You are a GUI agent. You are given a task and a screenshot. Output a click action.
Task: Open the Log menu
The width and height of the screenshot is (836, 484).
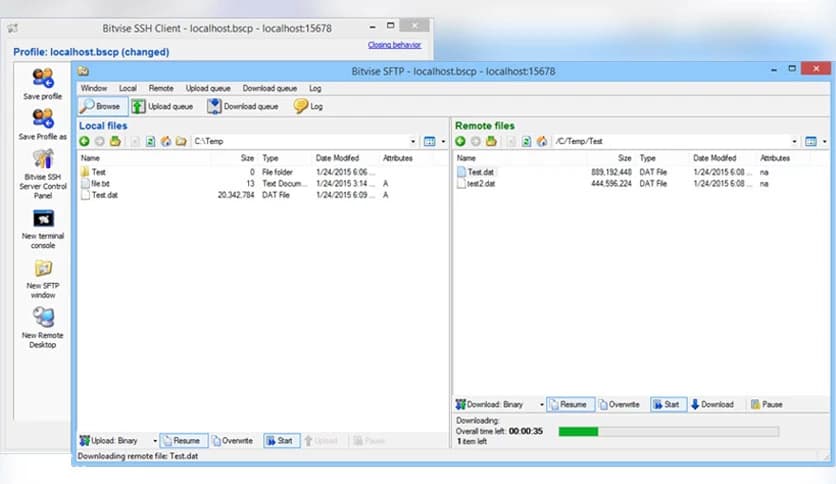[x=315, y=88]
